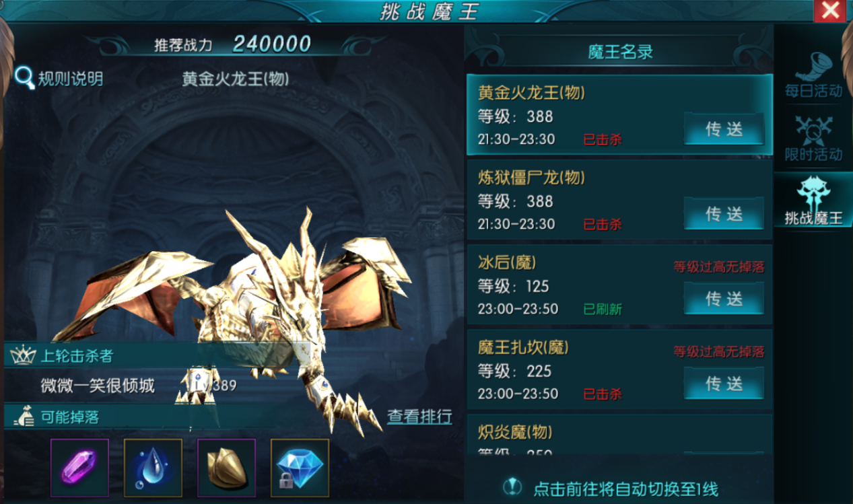This screenshot has height=504, width=853.
Task: Select 冰后(魔) entry in boss list
Action: click(x=619, y=285)
